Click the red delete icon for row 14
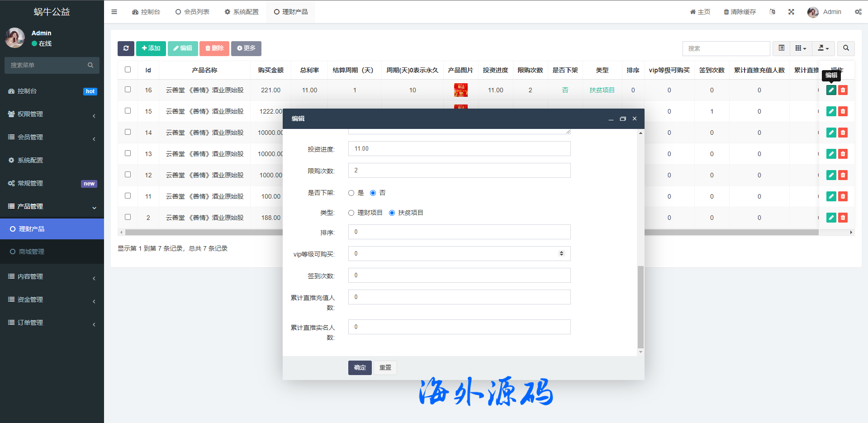 click(x=843, y=133)
